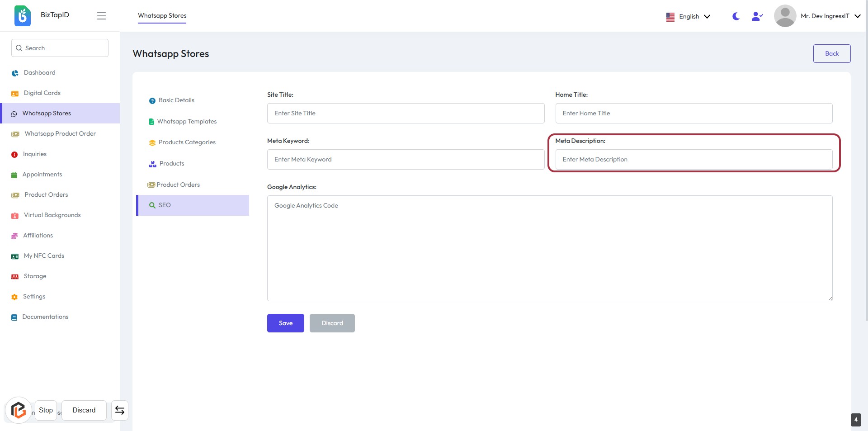Click the Google Analytics Code textarea

pyautogui.click(x=549, y=248)
